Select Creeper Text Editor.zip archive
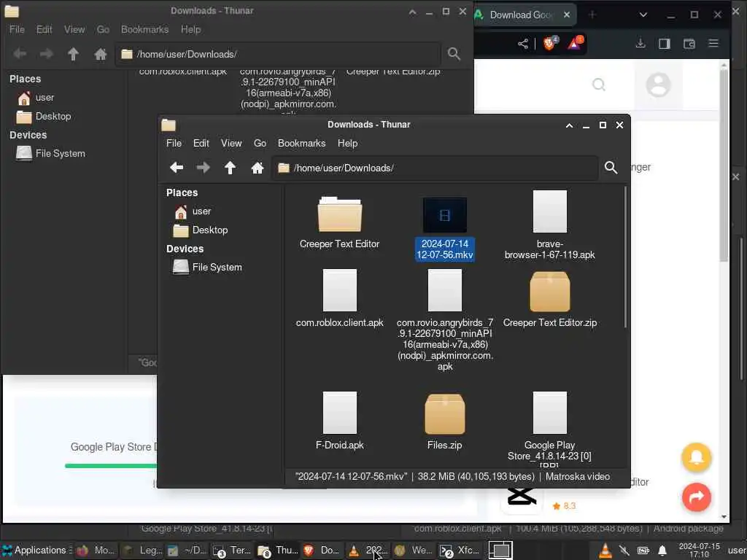Screen dimensions: 747x560 [550, 300]
